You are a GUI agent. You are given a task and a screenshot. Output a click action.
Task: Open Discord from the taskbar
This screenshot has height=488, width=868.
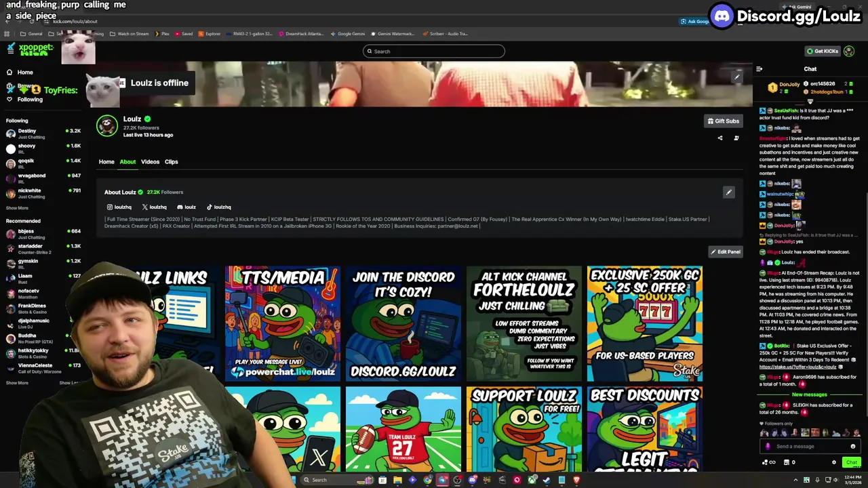tap(473, 480)
